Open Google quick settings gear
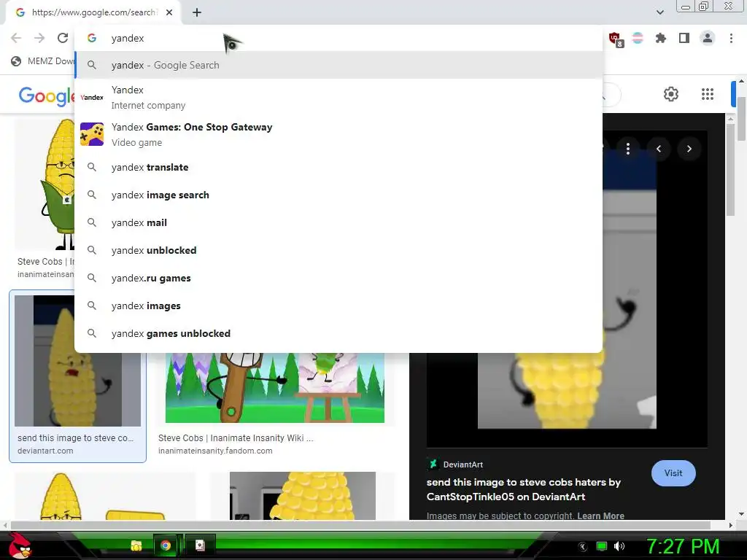Screen dimensions: 747x560 671,94
